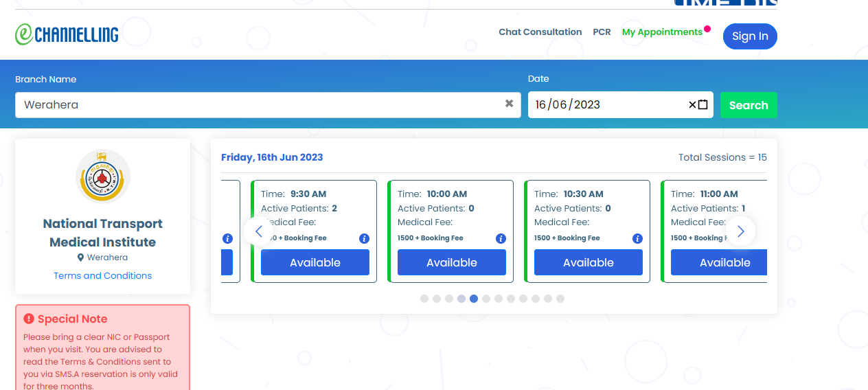The height and width of the screenshot is (390, 868).
Task: Click the 'Time: 10:00 AM' text
Action: tap(433, 194)
